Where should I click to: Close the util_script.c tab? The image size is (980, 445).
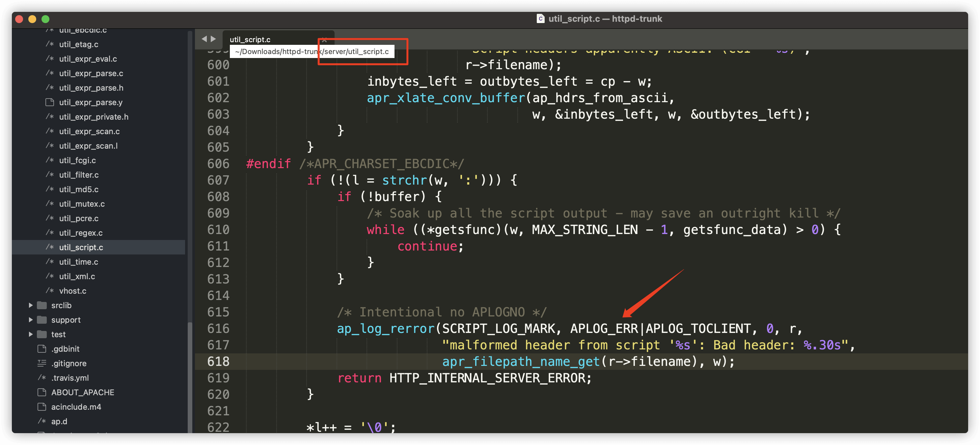324,40
